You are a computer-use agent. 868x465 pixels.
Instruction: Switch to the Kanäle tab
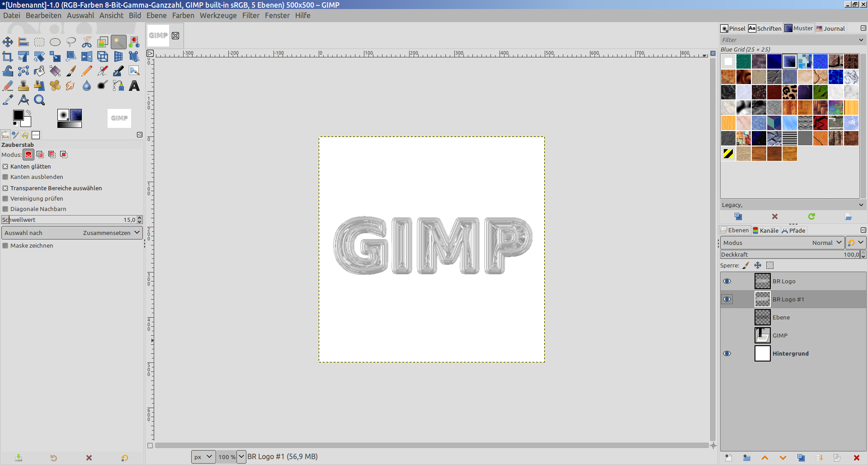pyautogui.click(x=765, y=230)
